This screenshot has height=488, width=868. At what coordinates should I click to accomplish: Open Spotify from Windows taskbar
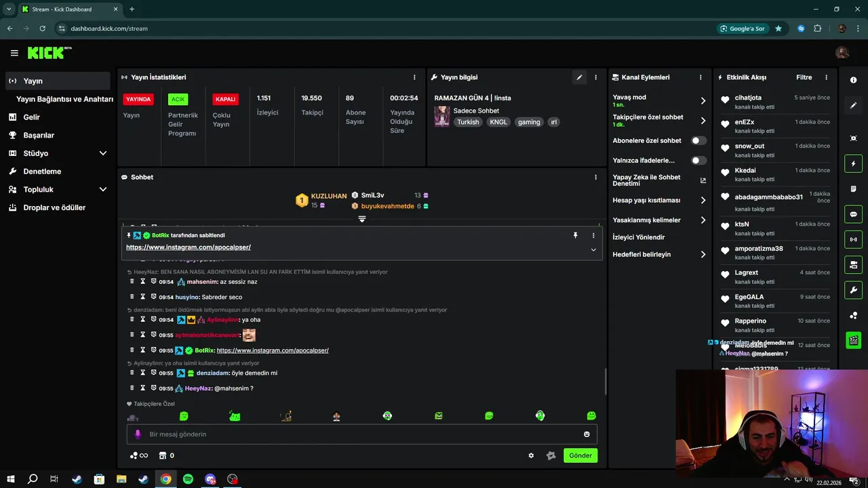(188, 479)
